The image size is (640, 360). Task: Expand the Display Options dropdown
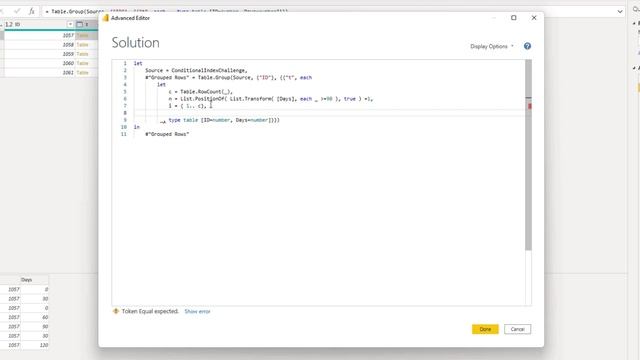pyautogui.click(x=492, y=46)
